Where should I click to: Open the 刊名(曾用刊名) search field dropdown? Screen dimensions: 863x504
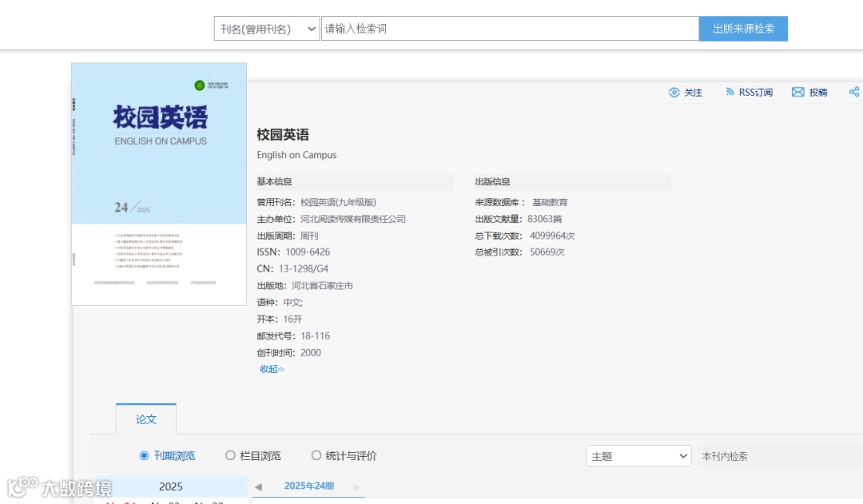pyautogui.click(x=266, y=29)
